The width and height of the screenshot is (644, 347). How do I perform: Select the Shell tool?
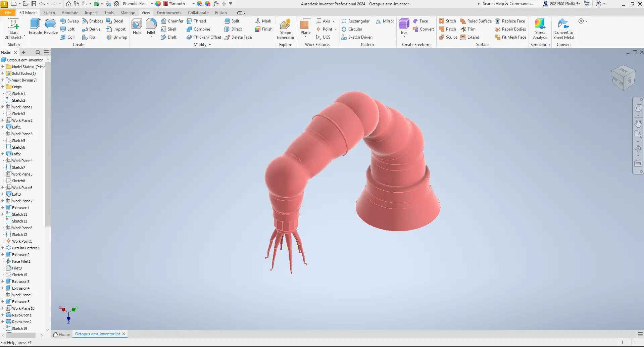tap(170, 29)
